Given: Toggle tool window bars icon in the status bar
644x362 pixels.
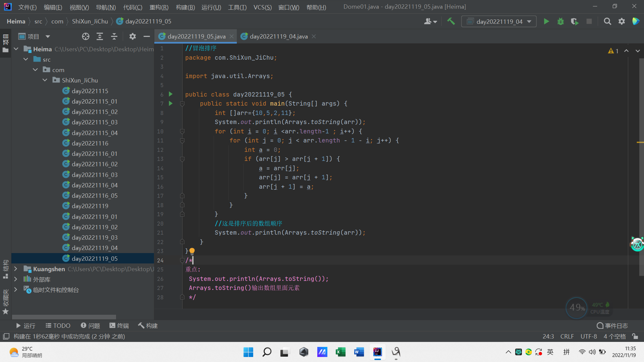Looking at the screenshot, I should coord(6,336).
